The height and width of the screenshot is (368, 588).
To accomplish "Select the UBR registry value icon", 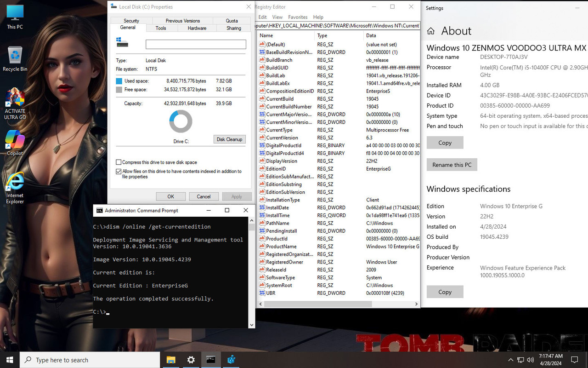I will pyautogui.click(x=262, y=293).
